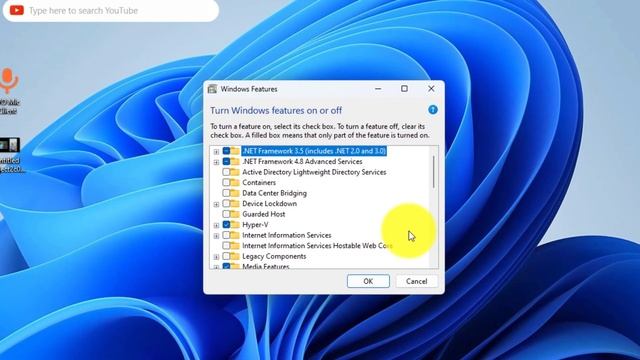Select Data Center Bridging label
The width and height of the screenshot is (640, 360).
(x=274, y=193)
